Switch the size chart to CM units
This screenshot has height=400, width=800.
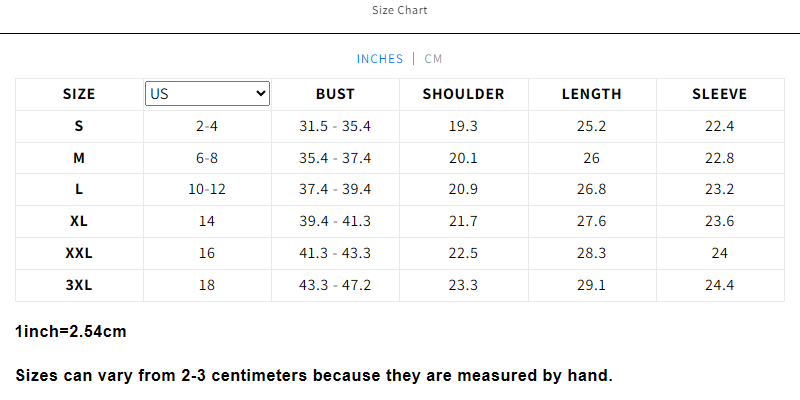point(433,59)
